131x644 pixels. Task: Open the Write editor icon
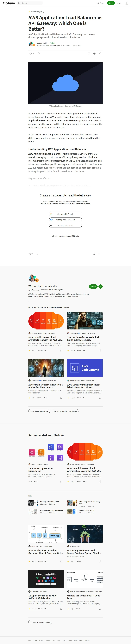pos(98,3)
